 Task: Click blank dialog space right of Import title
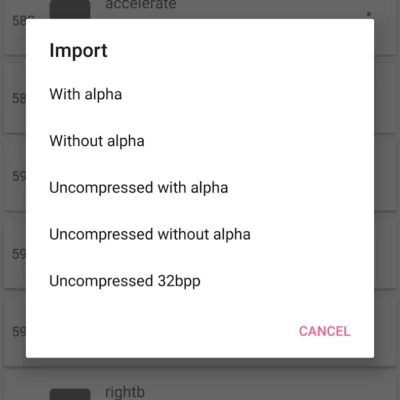[240, 51]
